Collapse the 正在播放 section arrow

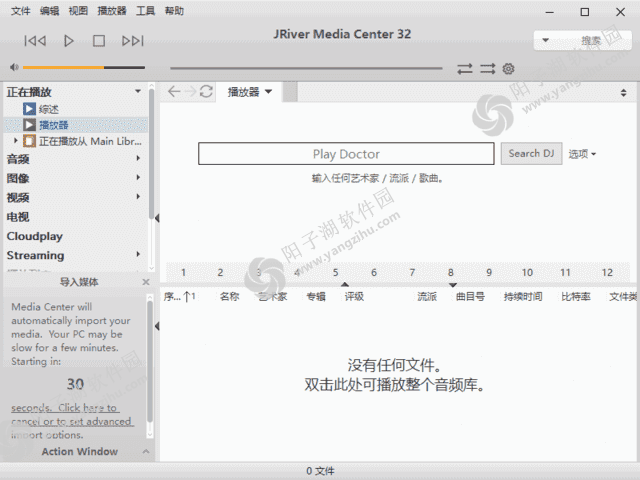(x=138, y=91)
